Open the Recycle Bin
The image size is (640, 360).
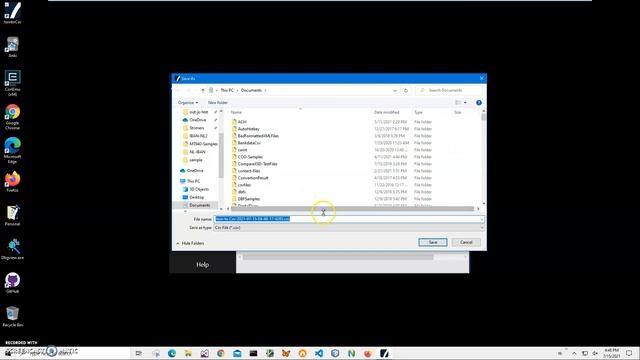pos(12,316)
